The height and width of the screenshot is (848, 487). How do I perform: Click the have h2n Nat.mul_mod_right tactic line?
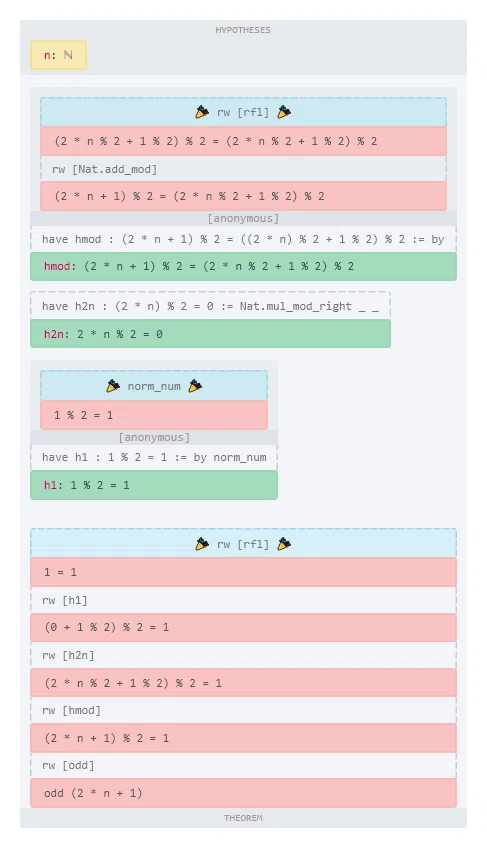(210, 306)
